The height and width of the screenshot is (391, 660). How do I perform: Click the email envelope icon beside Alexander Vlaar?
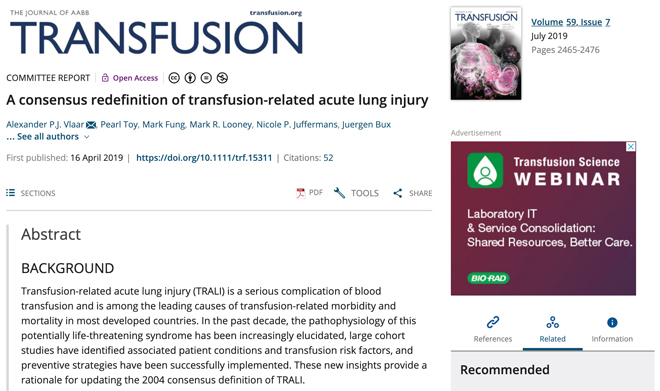91,125
